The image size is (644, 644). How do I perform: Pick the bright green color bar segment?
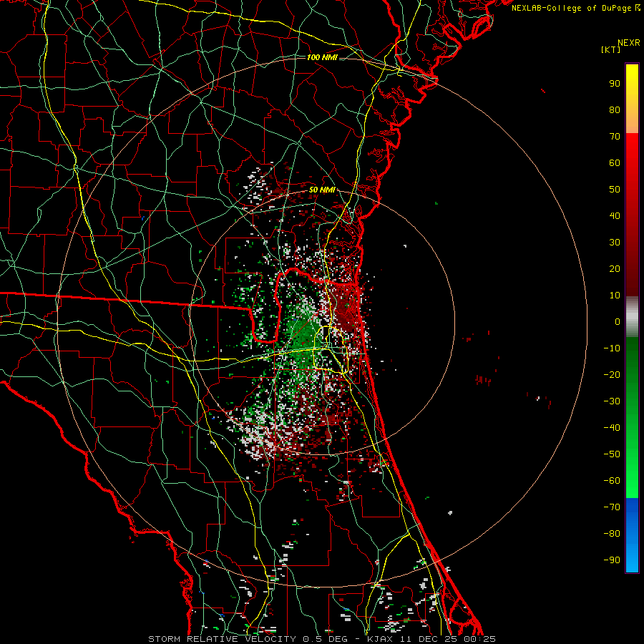pyautogui.click(x=632, y=468)
